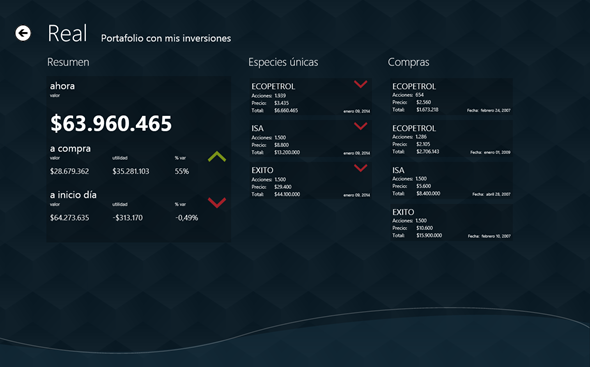590x367 pixels.
Task: Open ECOPETROL purchase dated enero 01, 2009
Action: pyautogui.click(x=451, y=138)
